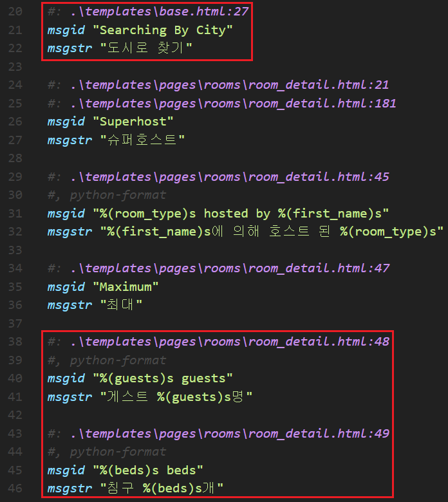The height and width of the screenshot is (502, 448).
Task: Click the room_detail.html:45 reference comment
Action: (218, 177)
